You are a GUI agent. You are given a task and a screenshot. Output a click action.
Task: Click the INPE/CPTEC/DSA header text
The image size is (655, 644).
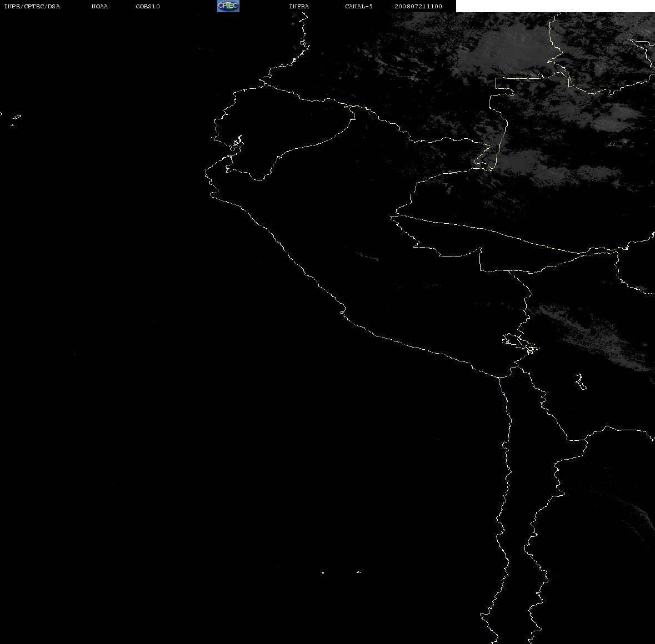(32, 6)
